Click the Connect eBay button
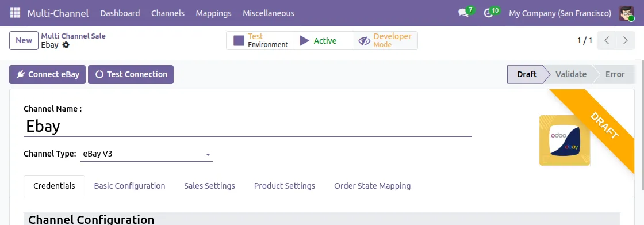Screen dimensions: 644x225 (48, 74)
